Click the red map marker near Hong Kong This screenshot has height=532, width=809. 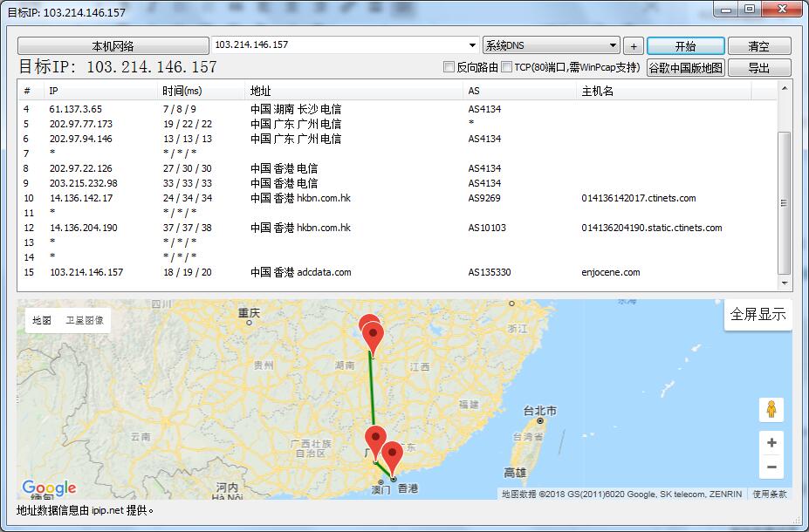393,454
